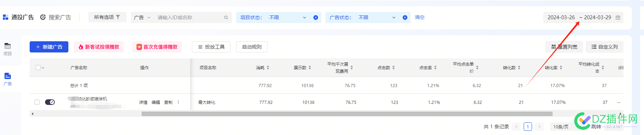The image size is (644, 135).
Task: Open the more-actions vertical dots icon
Action: pyautogui.click(x=178, y=102)
